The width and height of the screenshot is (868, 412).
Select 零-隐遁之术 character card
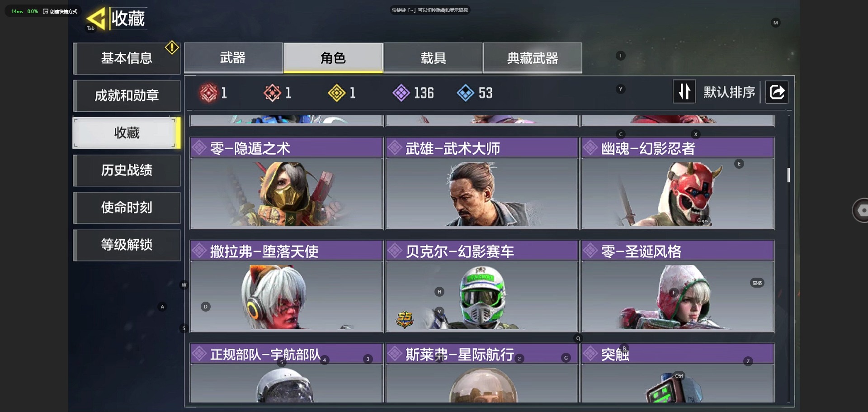(287, 184)
